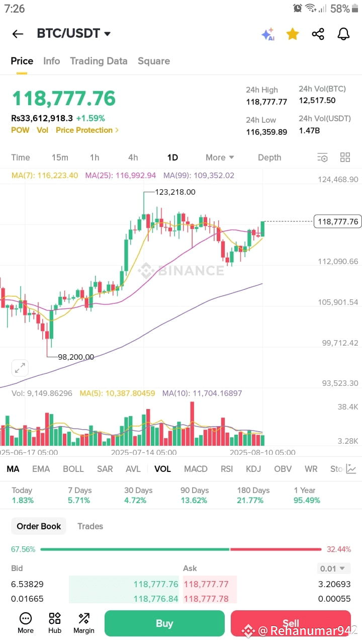The image size is (362, 644).
Task: Tap the MA(25) 116,992.94 legend
Action: (121, 176)
